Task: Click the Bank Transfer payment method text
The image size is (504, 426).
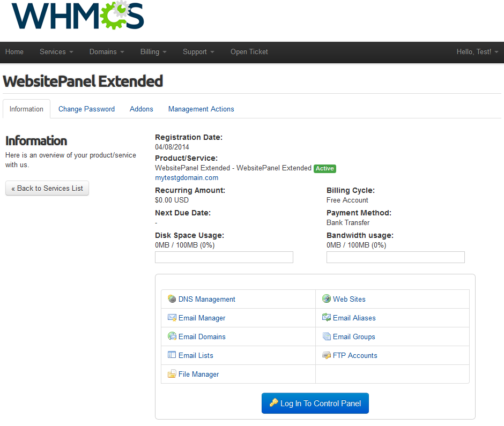Action: click(348, 222)
